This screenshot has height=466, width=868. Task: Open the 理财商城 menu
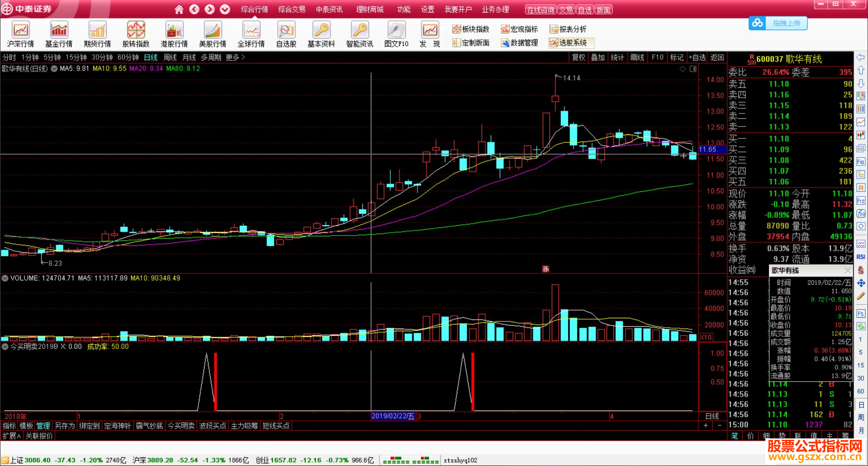coord(370,9)
